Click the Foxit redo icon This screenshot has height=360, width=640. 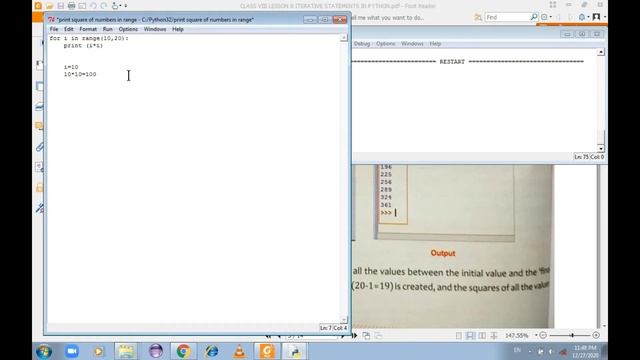[x=104, y=6]
